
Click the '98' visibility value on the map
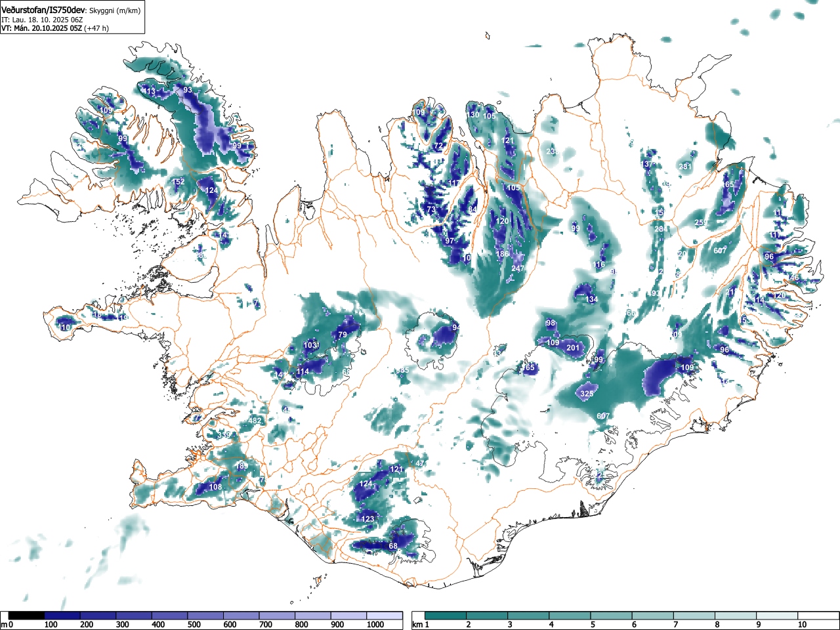pos(551,323)
